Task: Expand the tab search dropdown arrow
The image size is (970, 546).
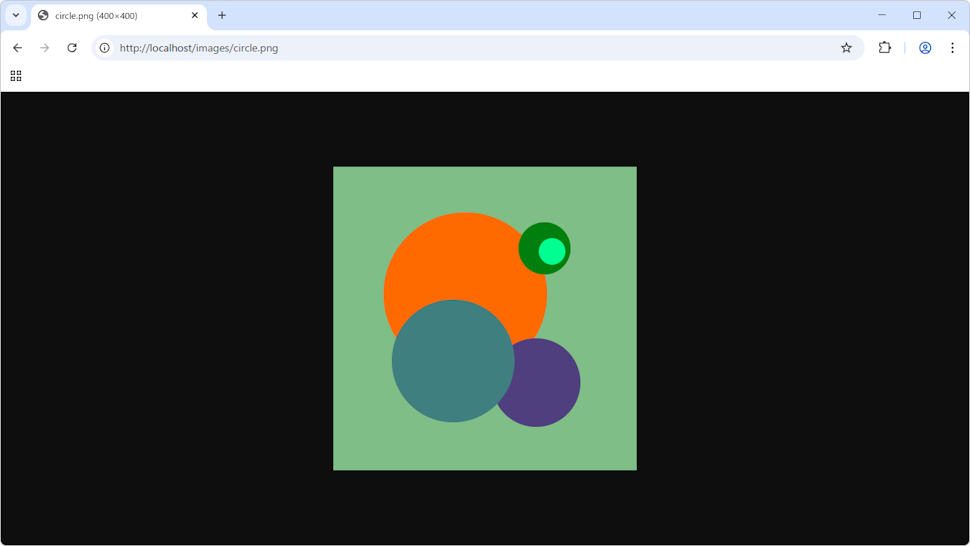Action: [16, 15]
